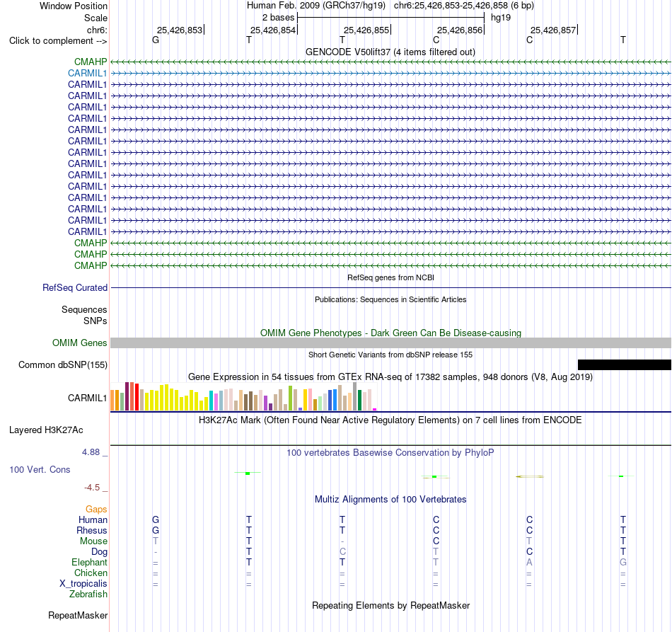This screenshot has width=672, height=632.
Task: Click the G base in the complement row
Action: pyautogui.click(x=156, y=40)
